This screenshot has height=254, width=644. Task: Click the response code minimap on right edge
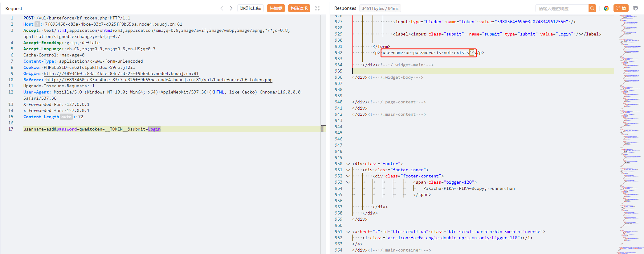(x=630, y=123)
